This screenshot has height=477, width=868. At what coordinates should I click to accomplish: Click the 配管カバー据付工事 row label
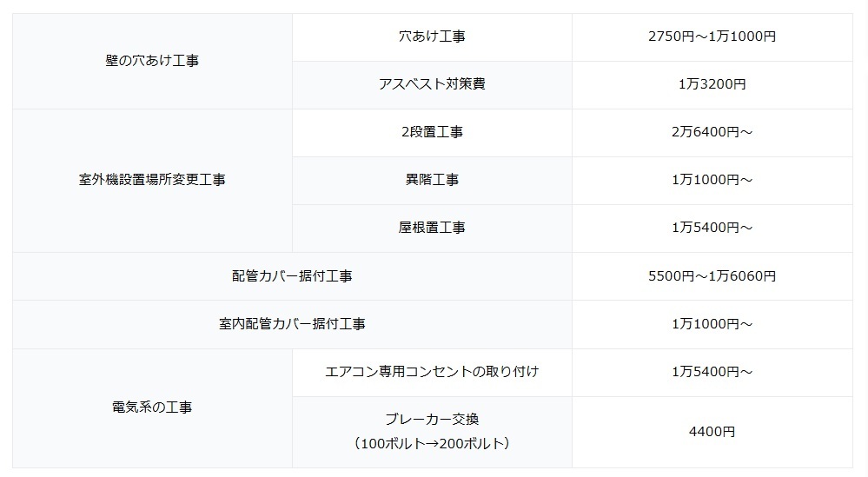coord(292,276)
